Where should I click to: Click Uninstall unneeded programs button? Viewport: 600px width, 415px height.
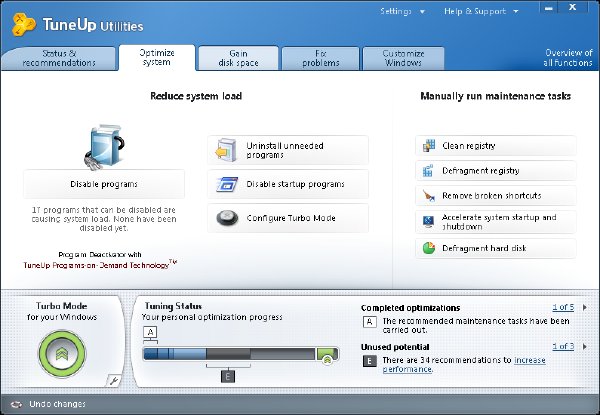coord(288,150)
